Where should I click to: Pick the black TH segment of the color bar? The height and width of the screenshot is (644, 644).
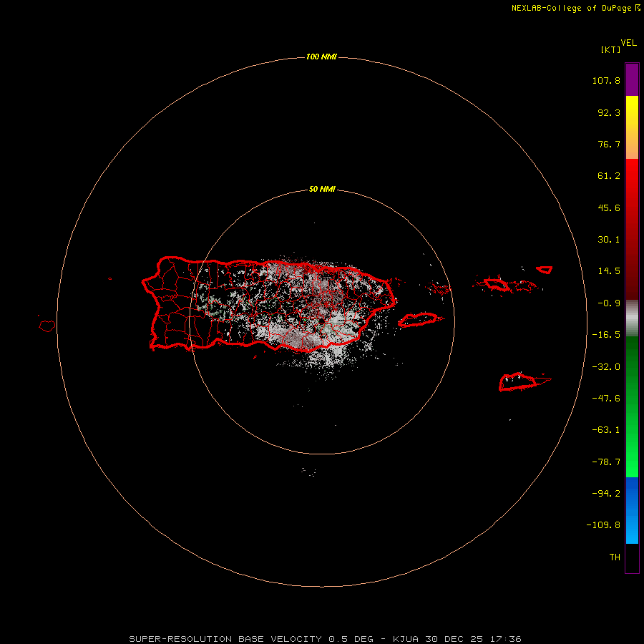click(x=632, y=558)
